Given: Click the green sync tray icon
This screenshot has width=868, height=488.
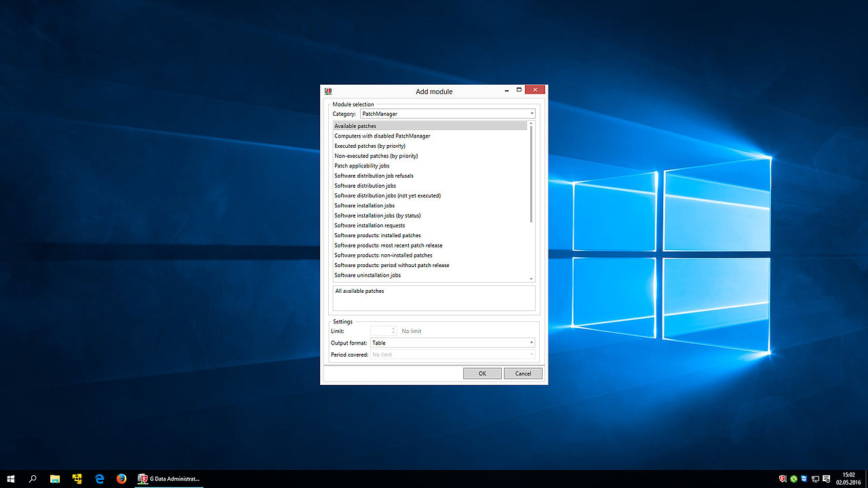Looking at the screenshot, I should (794, 479).
